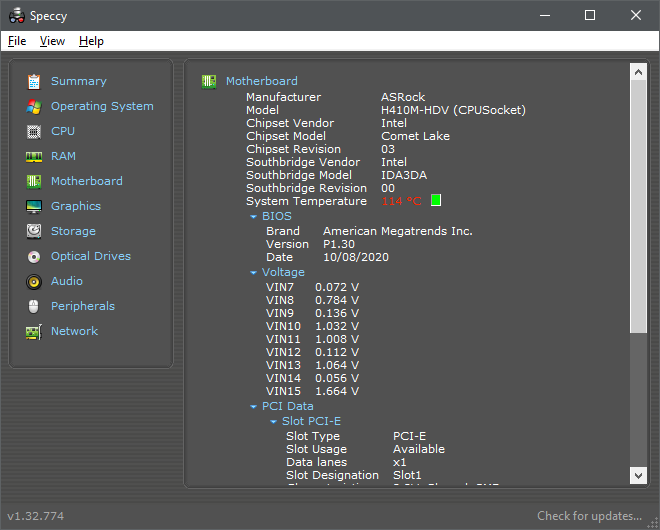The image size is (660, 530).
Task: Click the Slot Designation Slot1 value
Action: 407,475
